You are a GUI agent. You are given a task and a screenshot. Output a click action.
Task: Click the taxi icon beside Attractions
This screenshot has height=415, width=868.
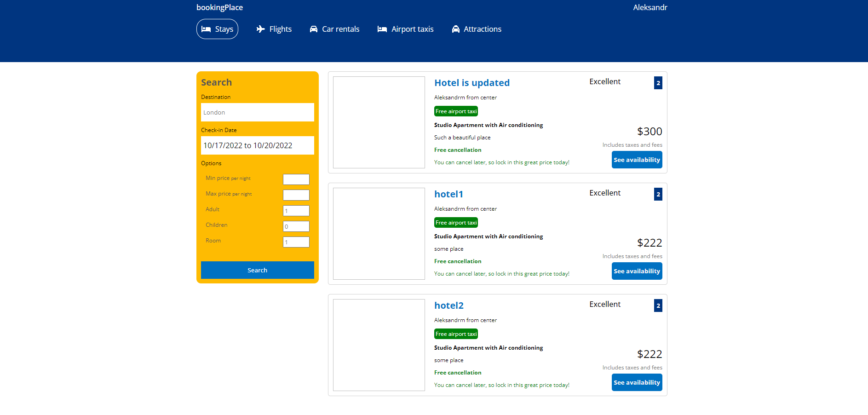pos(456,29)
